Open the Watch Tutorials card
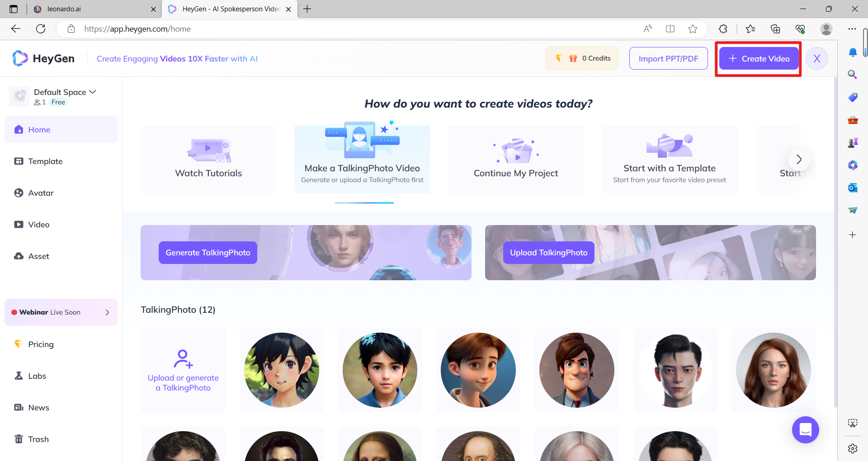868x461 pixels. click(x=208, y=160)
